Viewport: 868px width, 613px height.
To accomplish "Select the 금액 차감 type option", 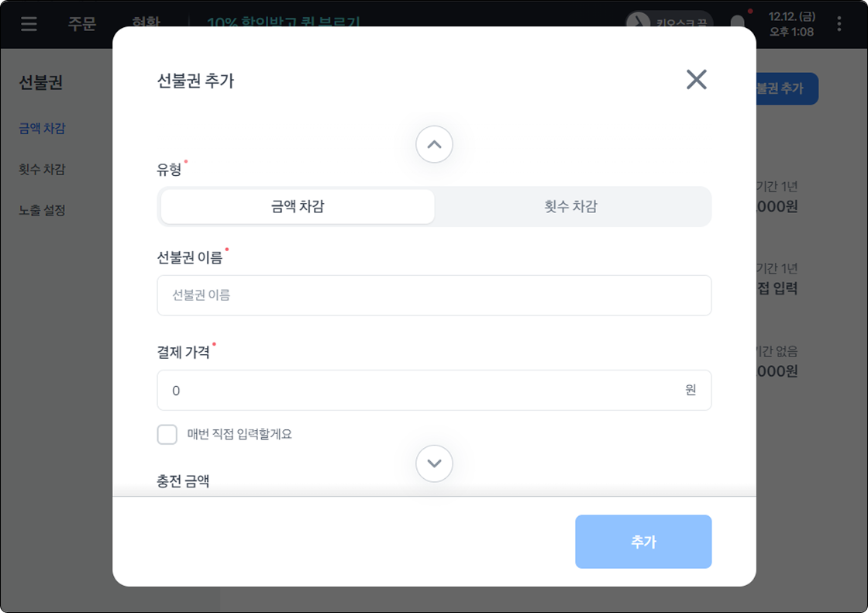I will (298, 207).
